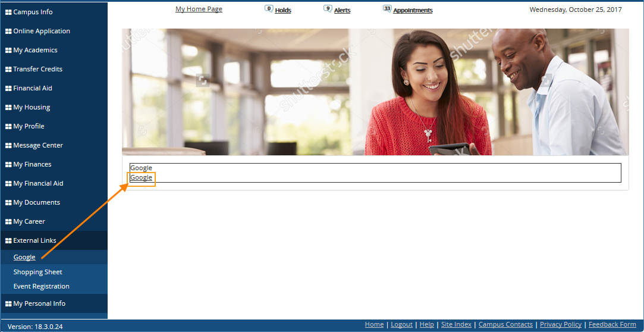Screen dimensions: 644x332
Task: Click the grid icon beside Campus Info
Action: click(8, 12)
